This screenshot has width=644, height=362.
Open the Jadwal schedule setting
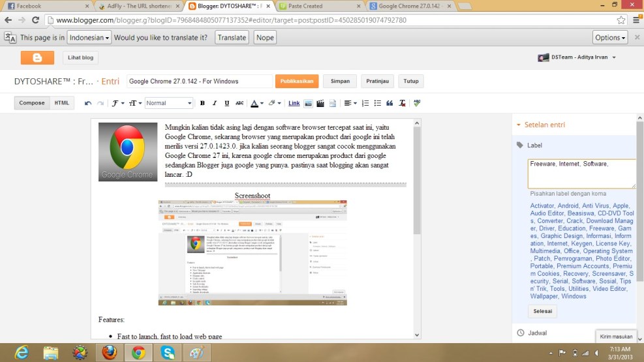[x=532, y=333]
